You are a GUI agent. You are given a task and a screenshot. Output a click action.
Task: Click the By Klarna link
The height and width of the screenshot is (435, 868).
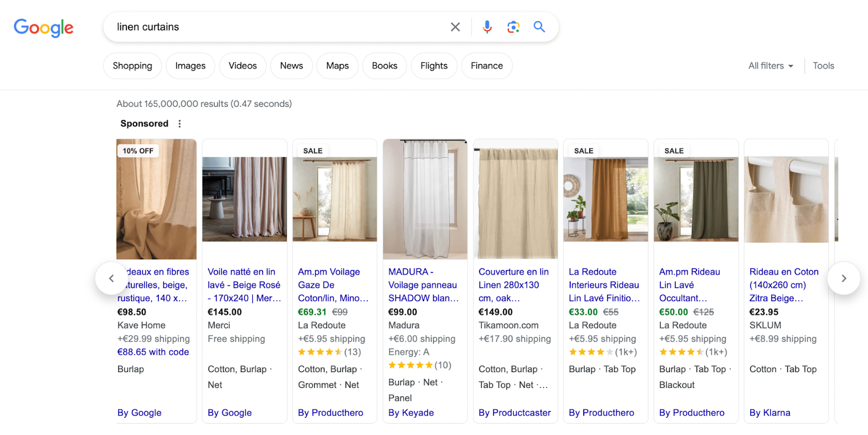[770, 413]
